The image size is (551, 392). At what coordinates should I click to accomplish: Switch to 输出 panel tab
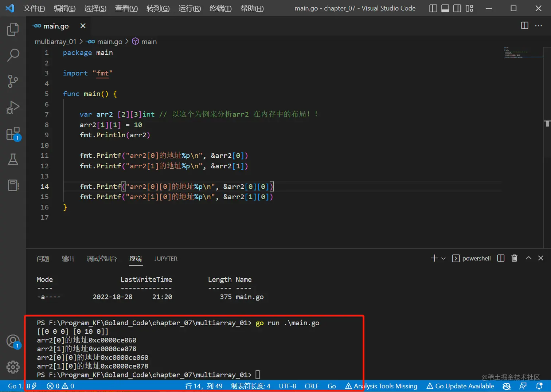(68, 259)
